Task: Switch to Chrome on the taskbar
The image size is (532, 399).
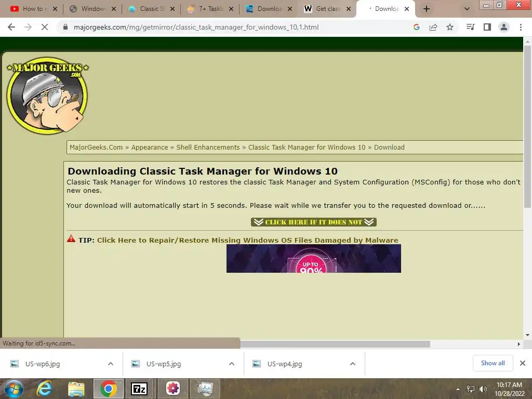Action: (108, 389)
